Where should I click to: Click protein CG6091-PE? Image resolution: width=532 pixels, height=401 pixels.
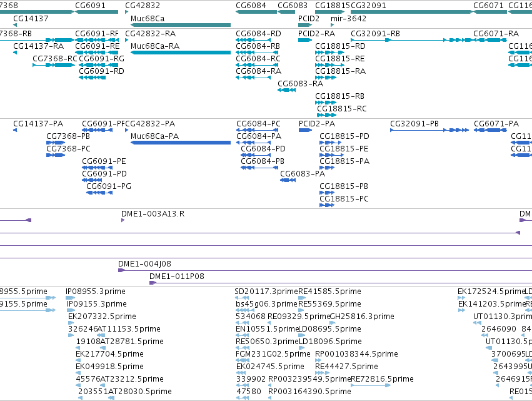tap(104, 161)
